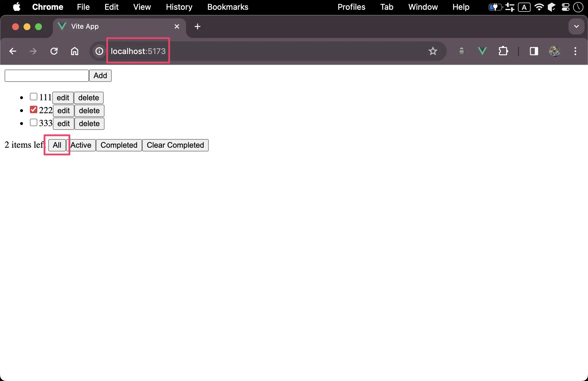The image size is (588, 381).
Task: Click the browser extensions icon
Action: tap(504, 51)
